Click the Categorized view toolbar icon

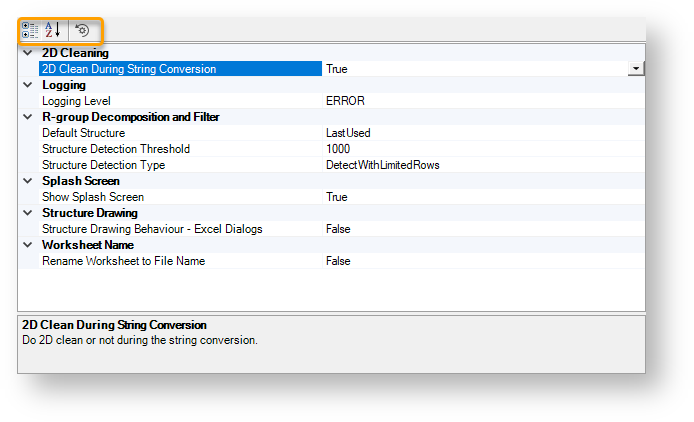[x=30, y=30]
